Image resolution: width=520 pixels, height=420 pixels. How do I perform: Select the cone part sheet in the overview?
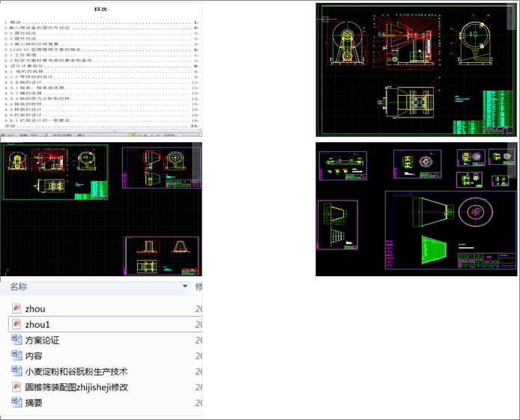pos(162,168)
